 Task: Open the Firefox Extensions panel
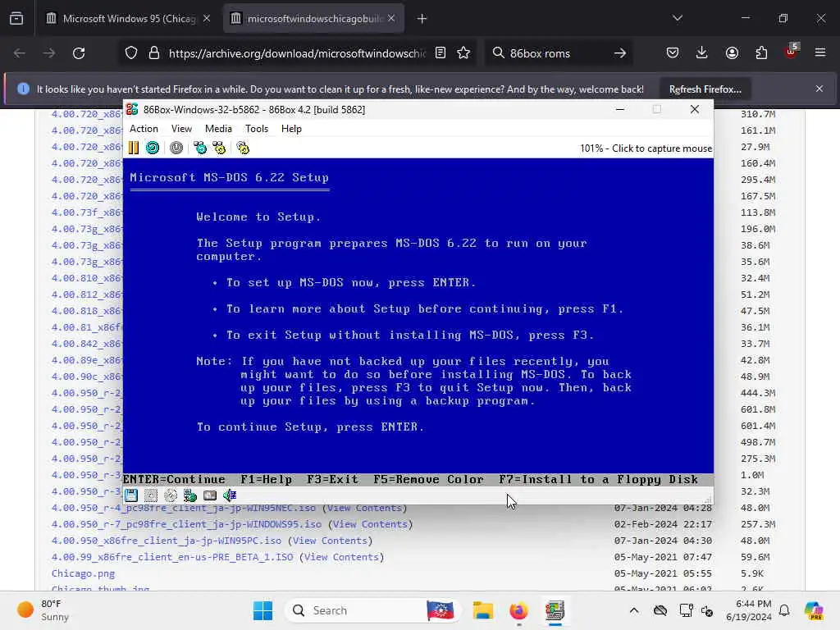(x=761, y=53)
